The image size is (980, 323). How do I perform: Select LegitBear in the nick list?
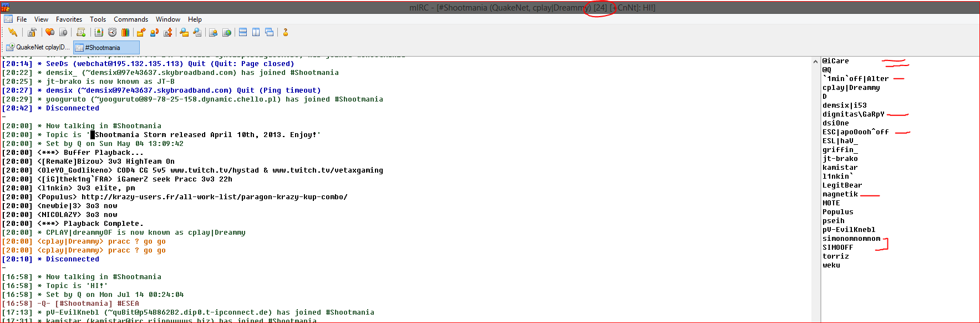842,185
